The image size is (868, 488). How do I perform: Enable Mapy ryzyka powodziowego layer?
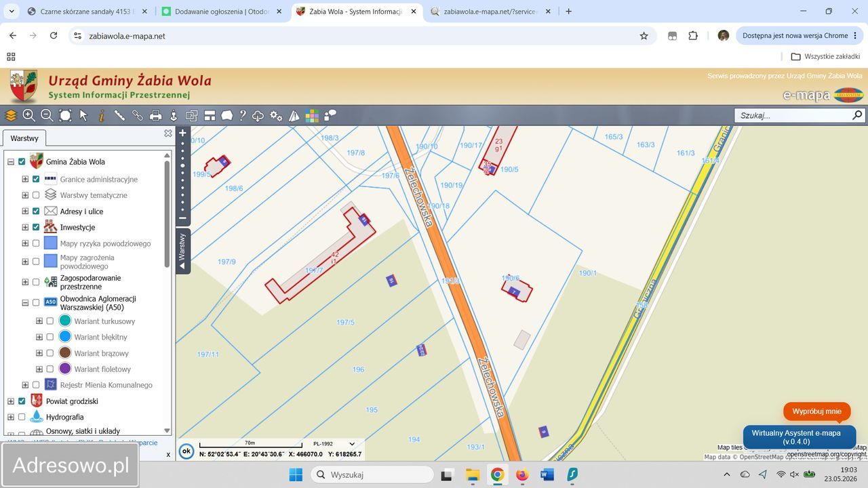pyautogui.click(x=36, y=243)
